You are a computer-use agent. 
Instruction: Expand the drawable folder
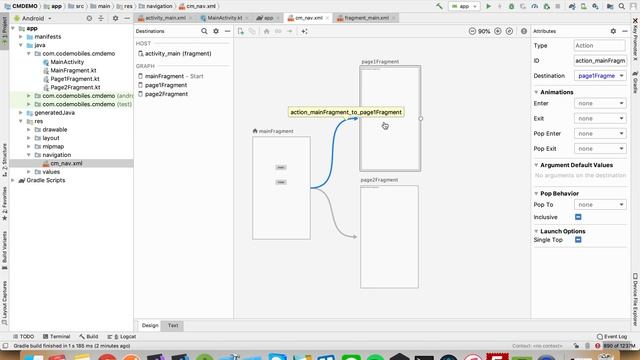point(29,129)
